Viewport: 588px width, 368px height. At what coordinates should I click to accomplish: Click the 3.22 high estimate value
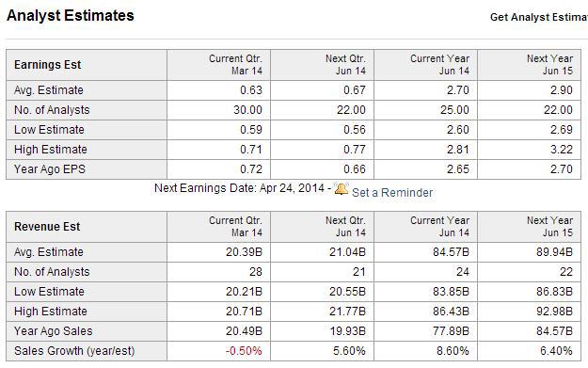click(x=530, y=150)
